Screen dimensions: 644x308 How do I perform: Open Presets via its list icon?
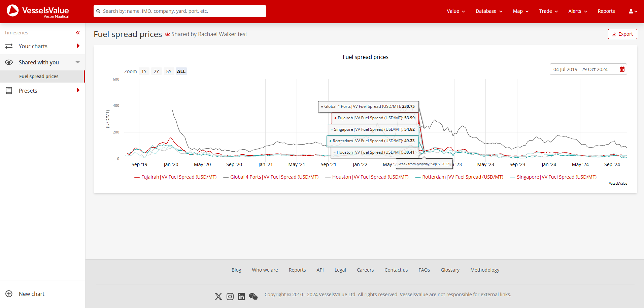pyautogui.click(x=9, y=90)
